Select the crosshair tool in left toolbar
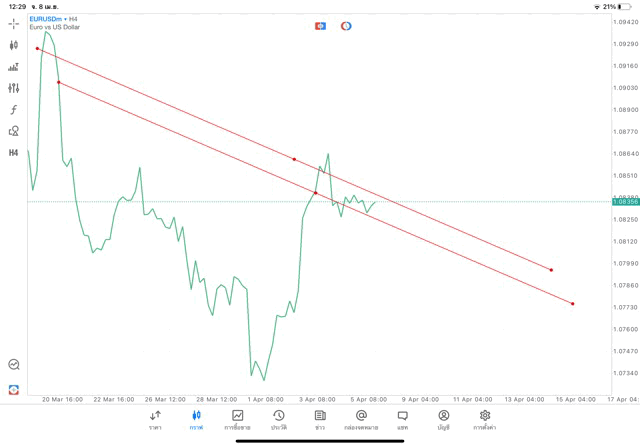640x447 pixels. pyautogui.click(x=14, y=24)
